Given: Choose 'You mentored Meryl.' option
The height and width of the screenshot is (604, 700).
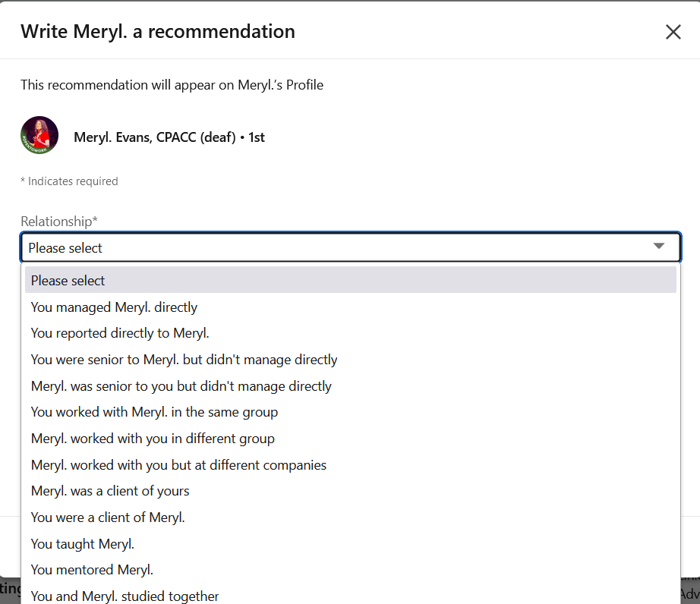Looking at the screenshot, I should (x=91, y=569).
